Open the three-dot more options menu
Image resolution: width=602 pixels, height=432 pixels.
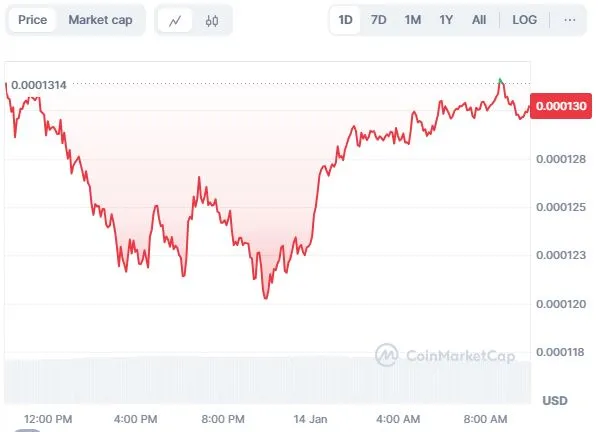[569, 20]
